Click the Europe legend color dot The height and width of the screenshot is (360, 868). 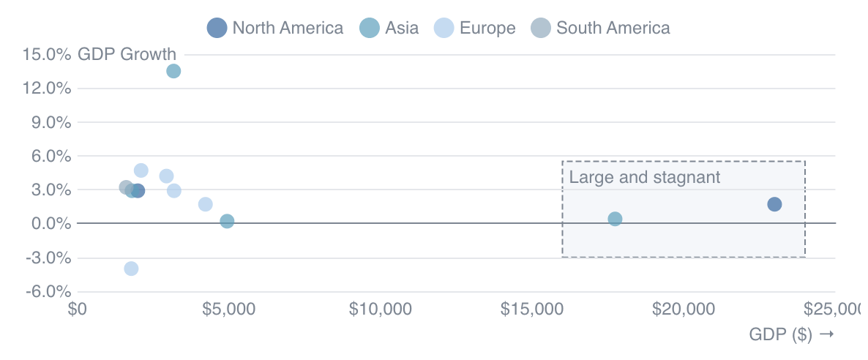click(444, 29)
